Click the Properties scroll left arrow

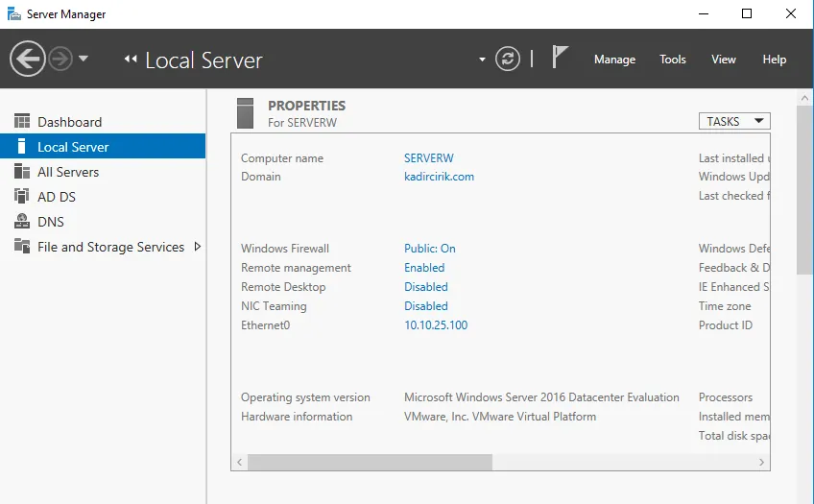click(x=239, y=462)
